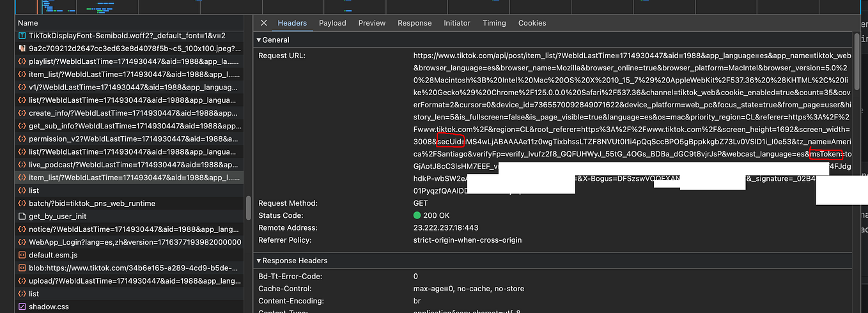The width and height of the screenshot is (868, 313).
Task: Collapse the Response Headers section
Action: [x=258, y=261]
